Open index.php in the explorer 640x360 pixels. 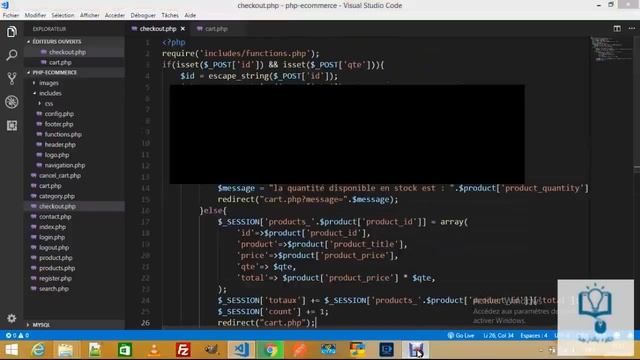click(x=75, y=227)
